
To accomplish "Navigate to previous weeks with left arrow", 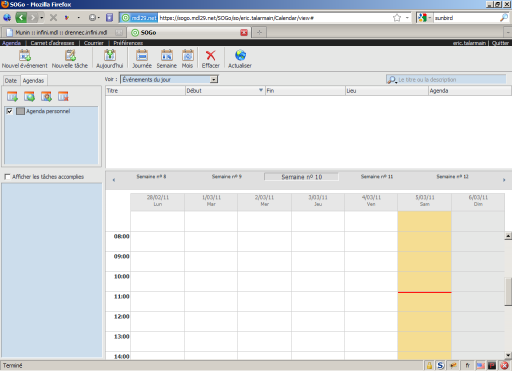I will [114, 180].
